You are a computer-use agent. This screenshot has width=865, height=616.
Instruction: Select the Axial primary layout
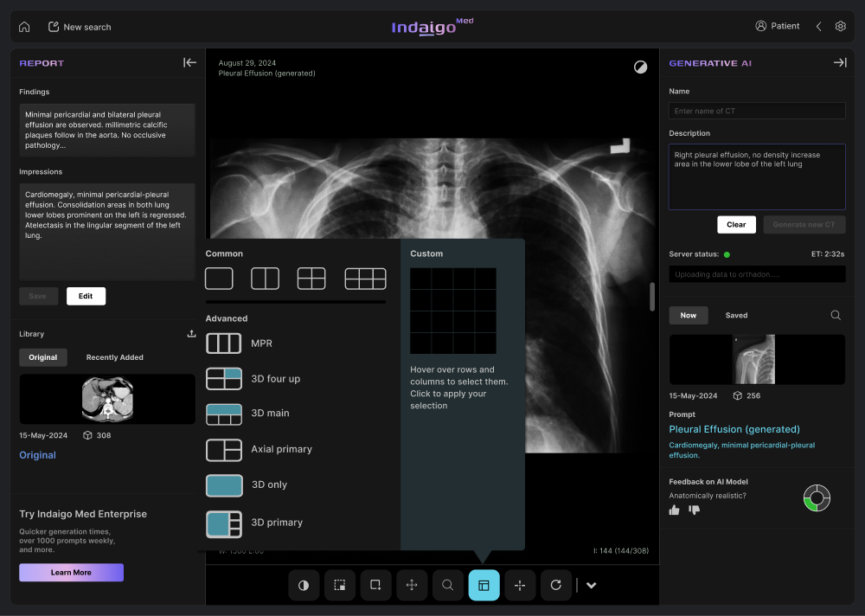[x=259, y=449]
